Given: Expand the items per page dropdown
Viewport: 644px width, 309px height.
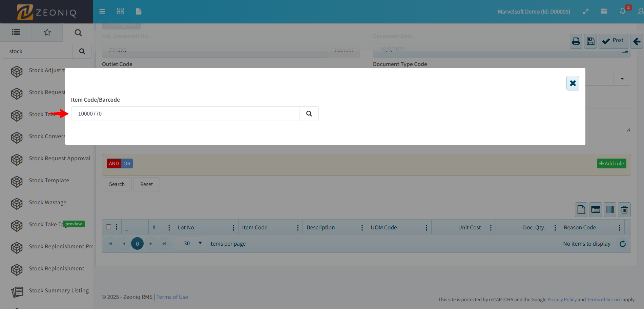Looking at the screenshot, I should (200, 243).
